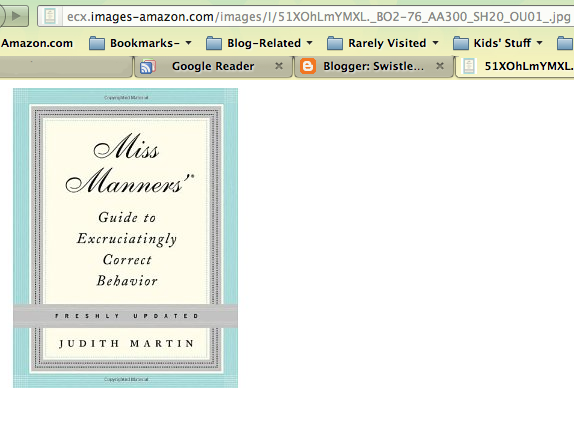Click the partially visible folder after Kids' Stuff
The image size is (574, 445).
click(565, 43)
